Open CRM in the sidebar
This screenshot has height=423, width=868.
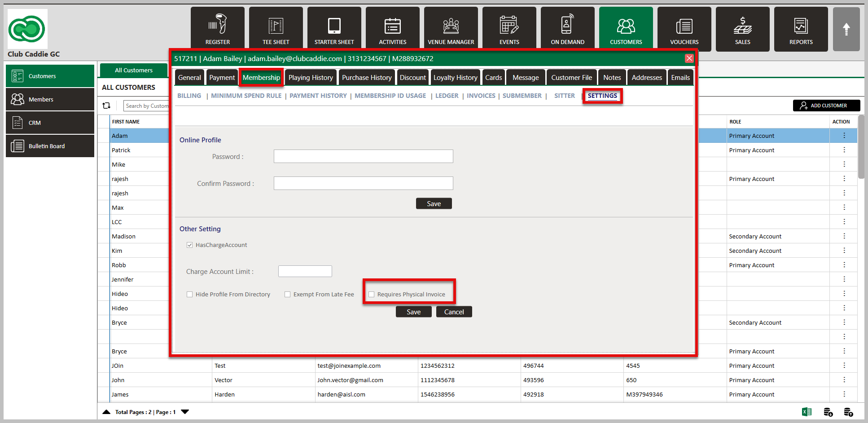(50, 123)
